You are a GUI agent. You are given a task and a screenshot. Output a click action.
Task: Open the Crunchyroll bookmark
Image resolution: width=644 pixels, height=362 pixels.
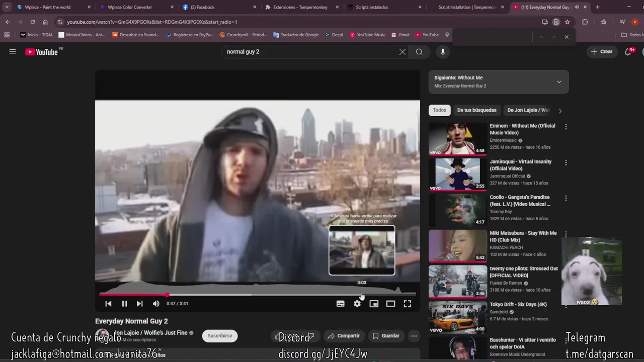pos(243,35)
